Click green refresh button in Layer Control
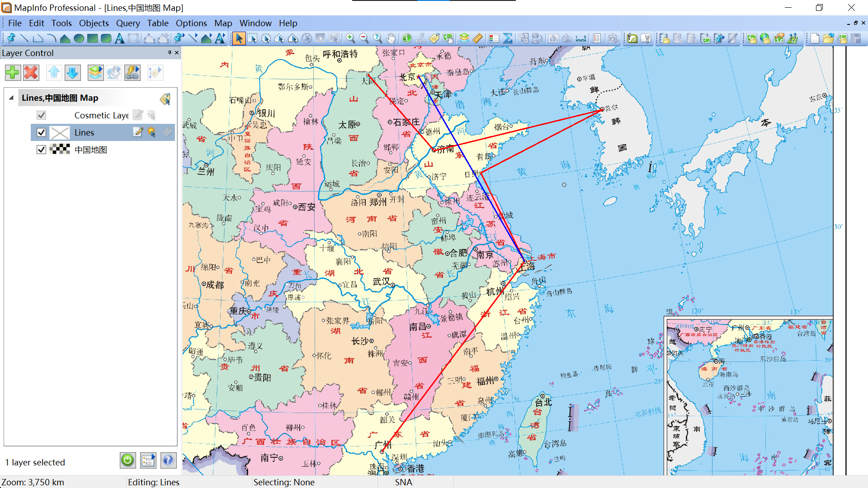This screenshot has width=868, height=488. 127,460
